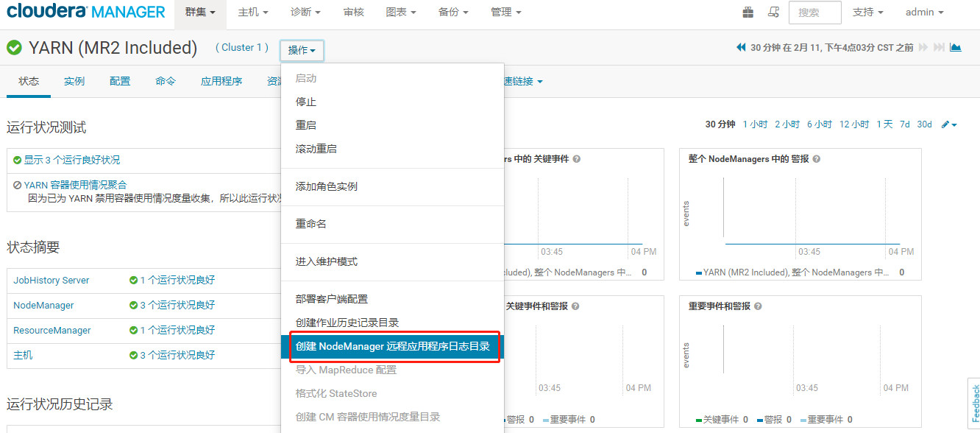This screenshot has height=433, width=980.
Task: Set chart time range to 6 小时
Action: pos(819,124)
